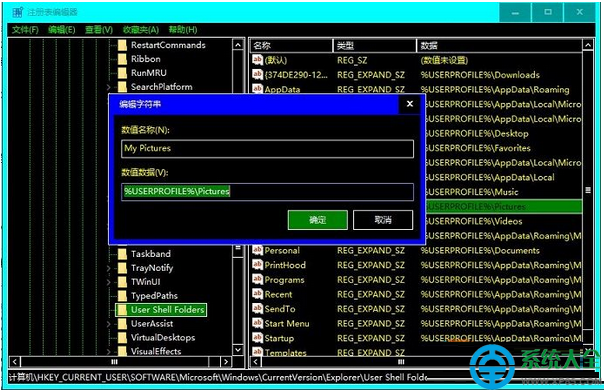Click the %USERPROFILE%\Downloads data cell

[x=480, y=75]
